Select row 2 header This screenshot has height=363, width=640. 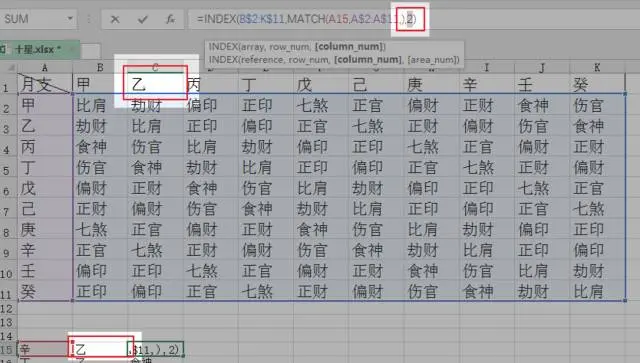tap(8, 105)
